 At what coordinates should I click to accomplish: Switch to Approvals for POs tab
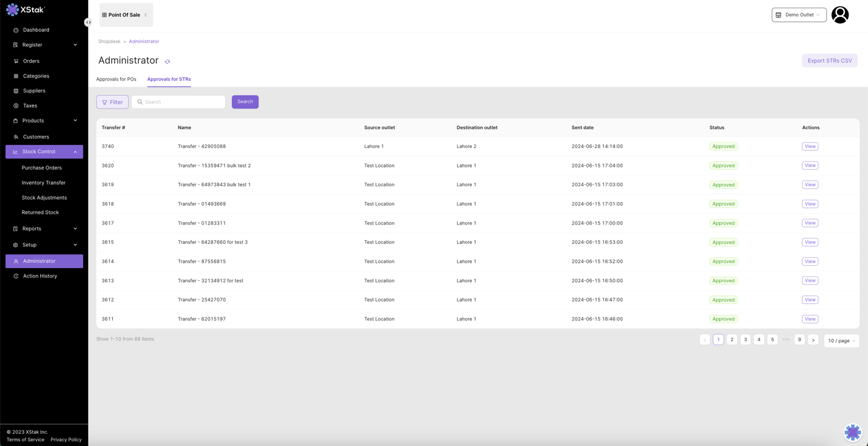116,79
